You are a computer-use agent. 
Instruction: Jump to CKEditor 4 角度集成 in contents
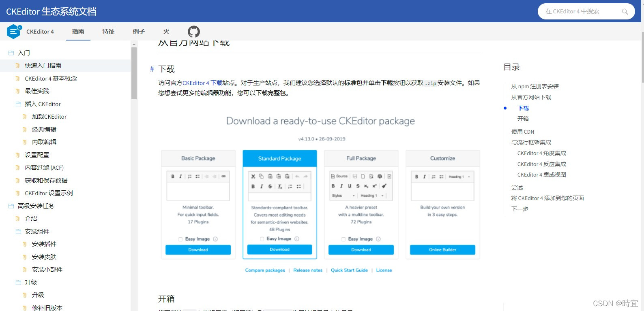coord(542,153)
